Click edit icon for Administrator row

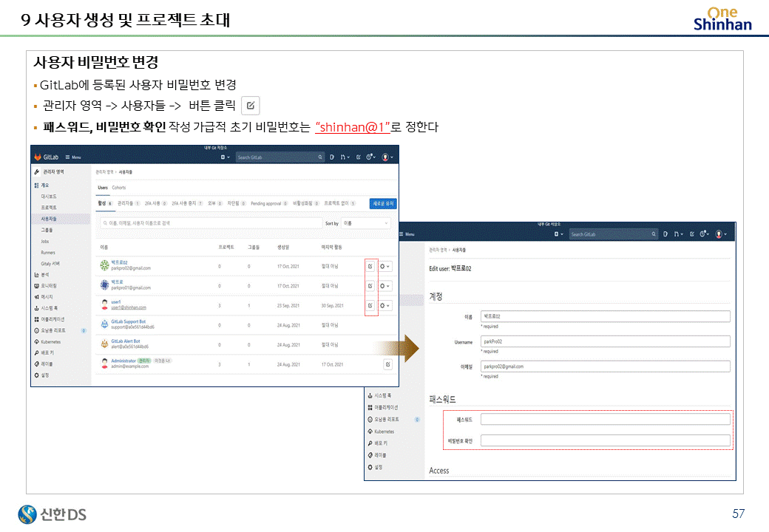click(x=387, y=364)
